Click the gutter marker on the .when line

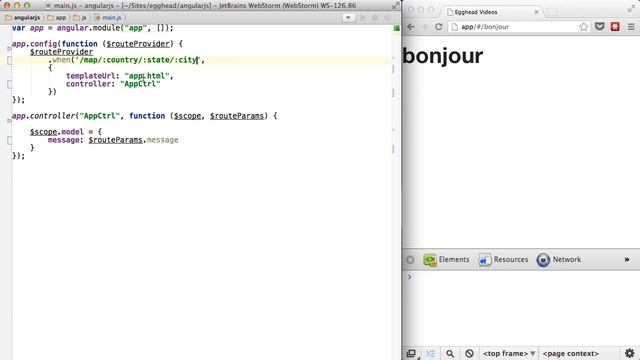coord(9,60)
